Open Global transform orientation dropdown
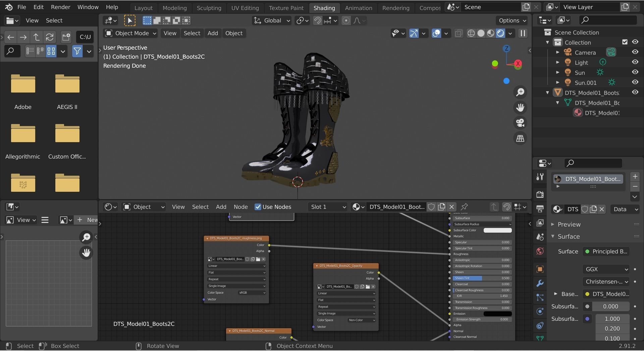Screen dimensions: 644x351 click(x=272, y=20)
